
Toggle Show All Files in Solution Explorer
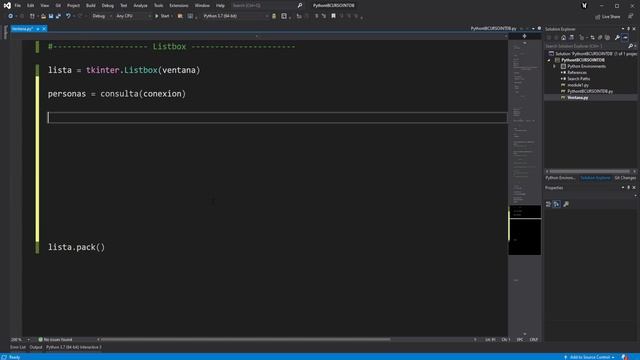607,38
